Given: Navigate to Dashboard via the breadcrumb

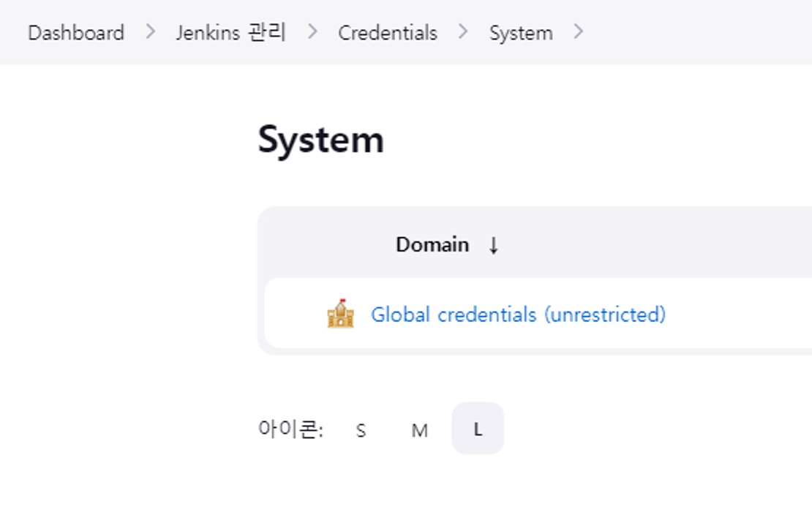Looking at the screenshot, I should pyautogui.click(x=75, y=32).
